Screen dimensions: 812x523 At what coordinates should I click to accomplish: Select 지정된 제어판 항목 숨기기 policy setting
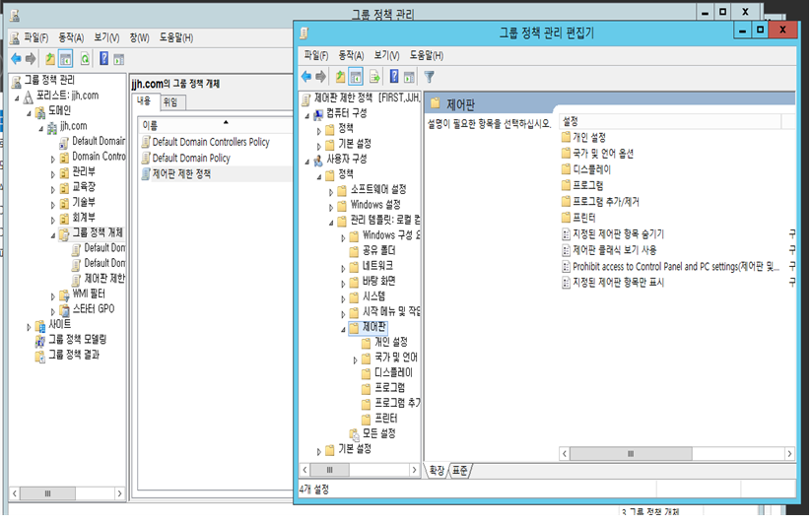tap(613, 234)
